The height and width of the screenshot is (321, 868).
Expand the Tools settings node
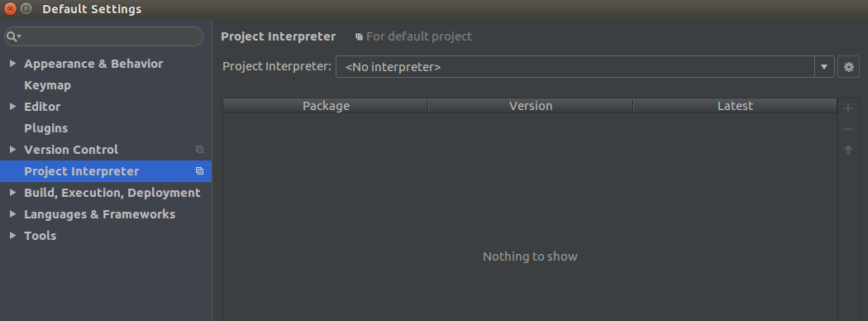point(12,236)
